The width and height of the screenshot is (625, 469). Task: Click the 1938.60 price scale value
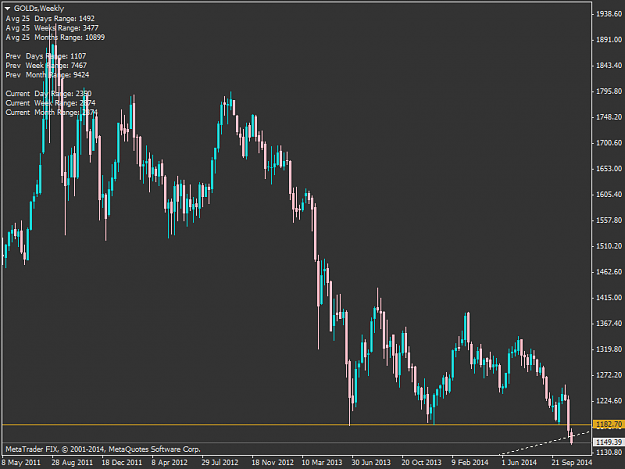coord(609,14)
